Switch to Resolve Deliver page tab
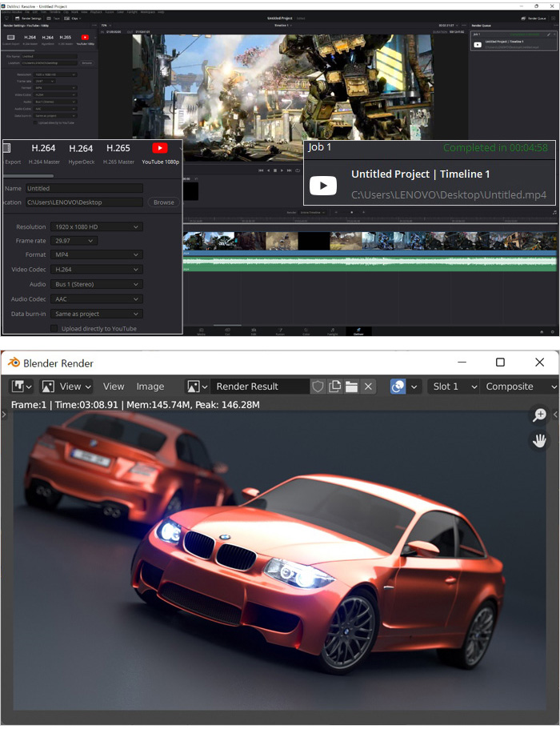Viewport: 560px width, 729px height. pyautogui.click(x=358, y=331)
